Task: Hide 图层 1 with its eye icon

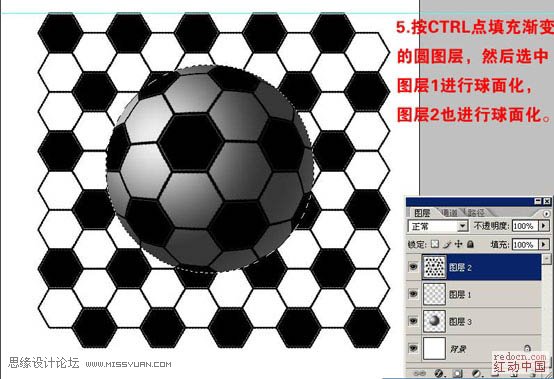Action: (x=413, y=294)
